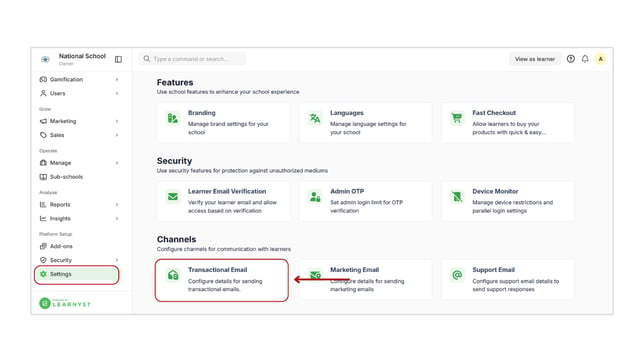
Task: Expand the Sales chevron
Action: pos(117,135)
